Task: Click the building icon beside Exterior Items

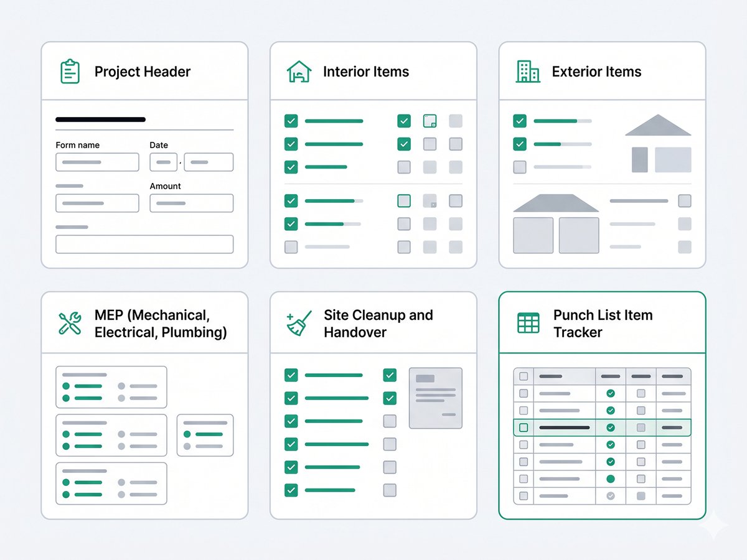Action: (528, 72)
